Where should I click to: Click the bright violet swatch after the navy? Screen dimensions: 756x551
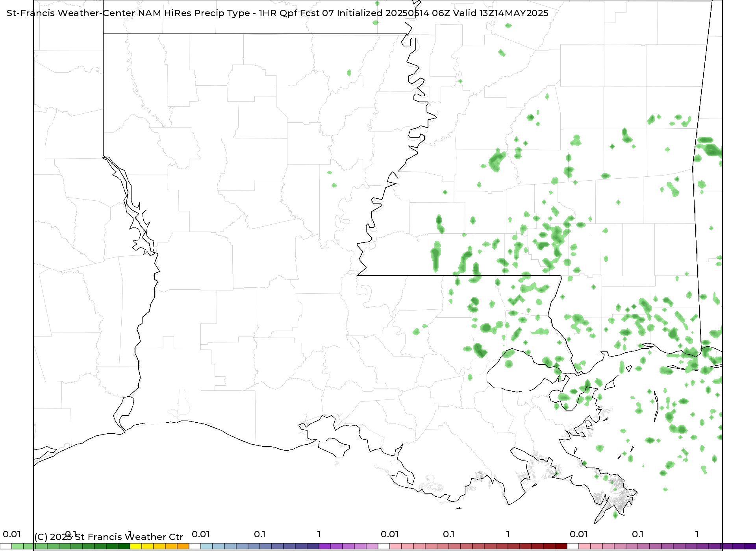tap(325, 546)
